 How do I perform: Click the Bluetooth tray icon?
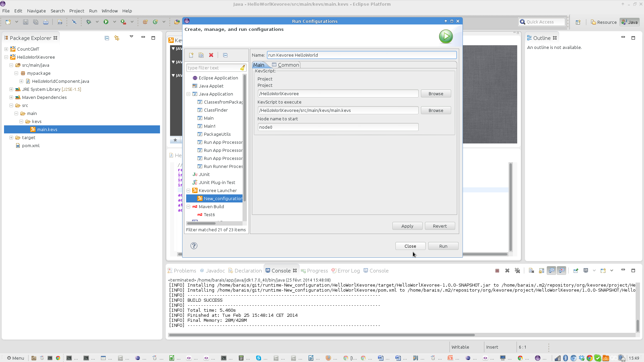tap(565, 358)
